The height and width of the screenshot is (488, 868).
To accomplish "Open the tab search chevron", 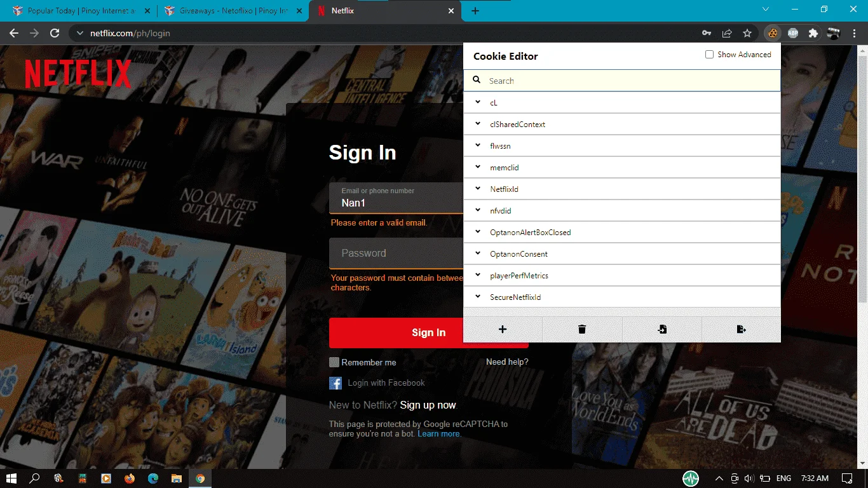I will 766,10.
